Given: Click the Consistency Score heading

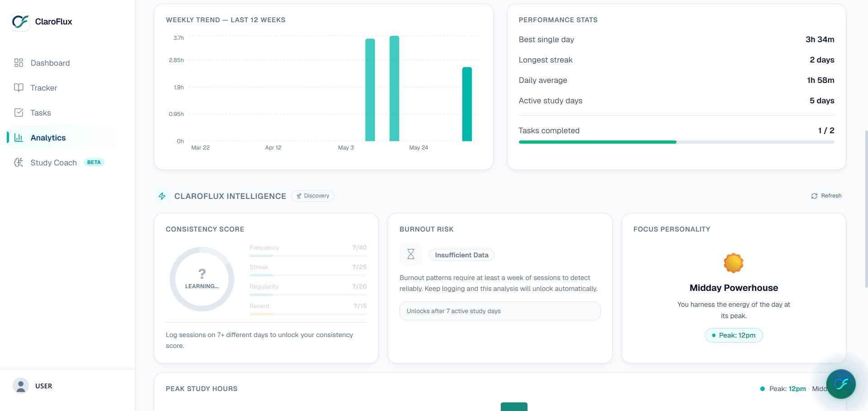Looking at the screenshot, I should [205, 229].
